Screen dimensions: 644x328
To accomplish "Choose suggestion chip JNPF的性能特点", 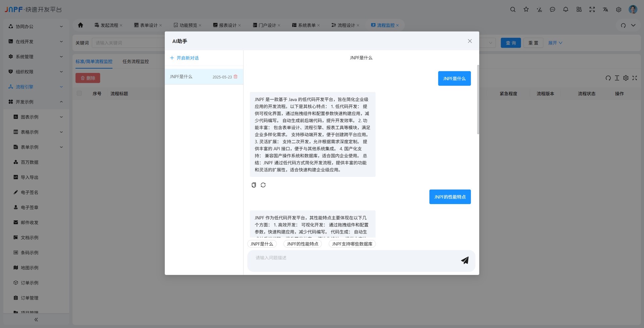I will tap(303, 244).
